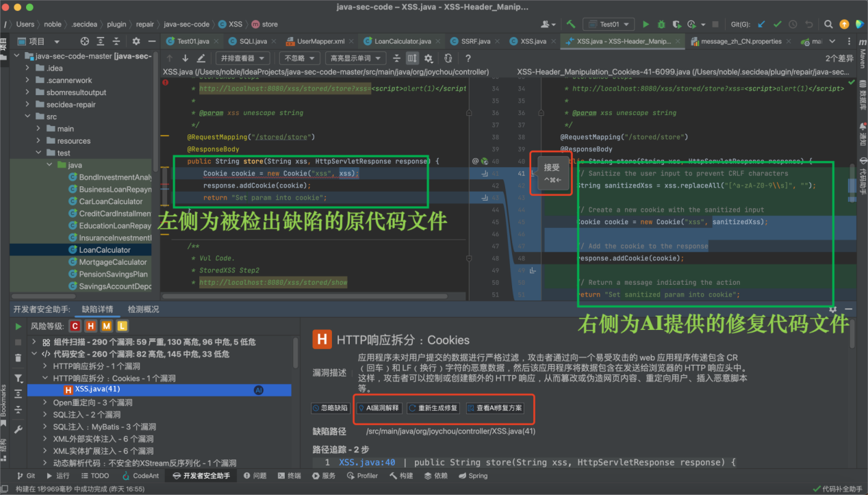This screenshot has height=495, width=868.
Task: Open diff settings gear icon
Action: point(429,59)
